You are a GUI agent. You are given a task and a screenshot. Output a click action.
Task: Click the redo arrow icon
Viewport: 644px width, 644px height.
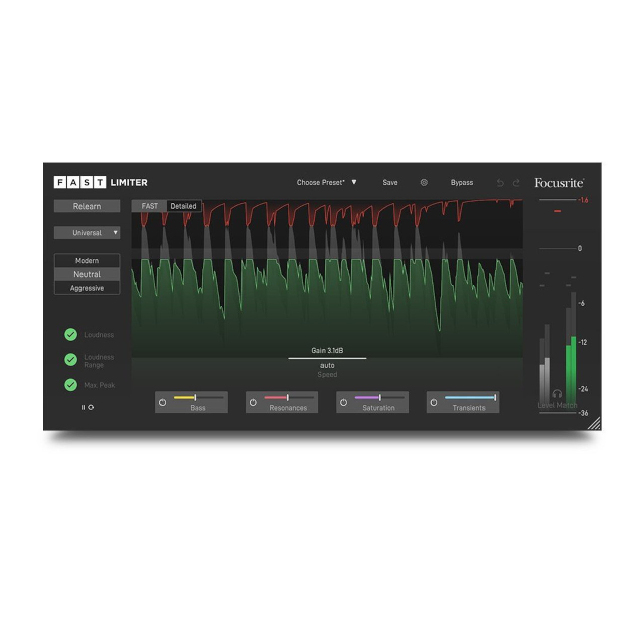(x=516, y=183)
